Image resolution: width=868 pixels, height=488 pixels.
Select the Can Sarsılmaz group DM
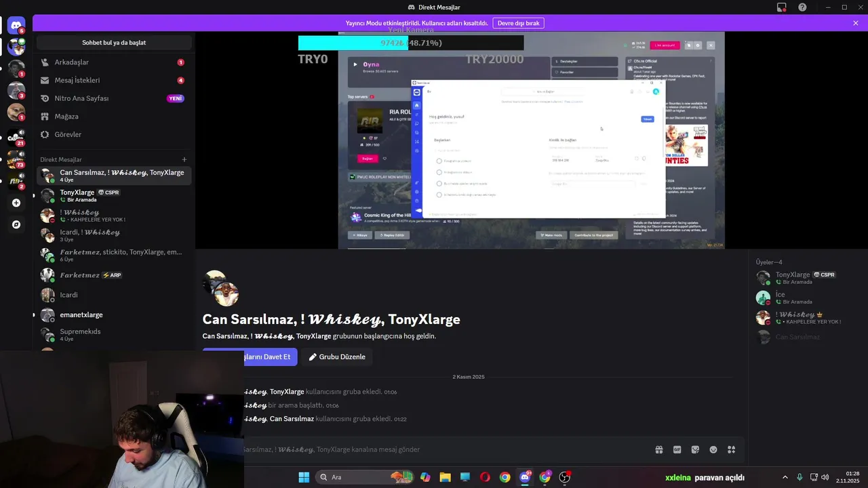click(114, 176)
